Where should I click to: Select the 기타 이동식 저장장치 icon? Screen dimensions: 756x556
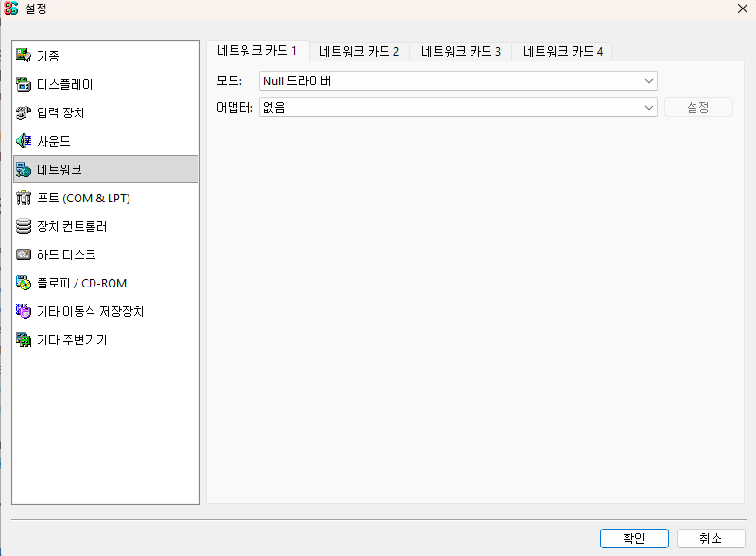pyautogui.click(x=25, y=311)
